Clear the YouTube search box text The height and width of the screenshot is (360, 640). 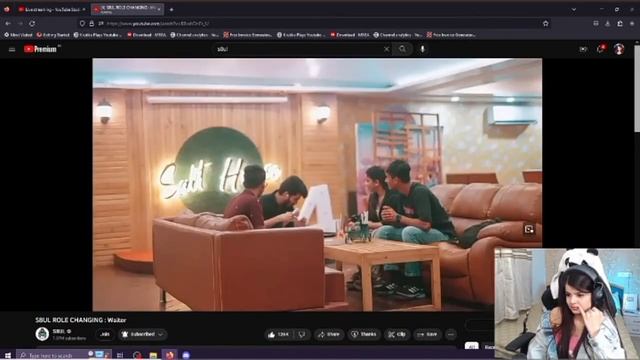(386, 49)
